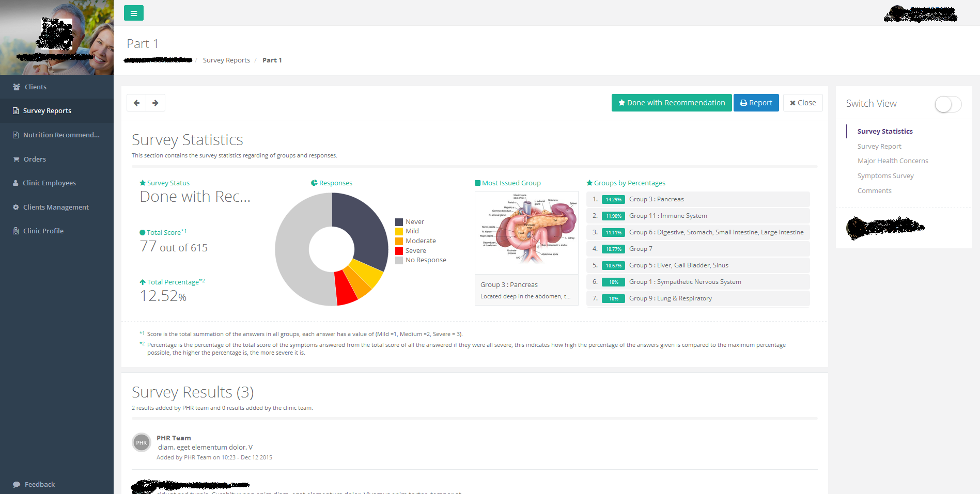
Task: Close the survey report panel
Action: coord(803,103)
